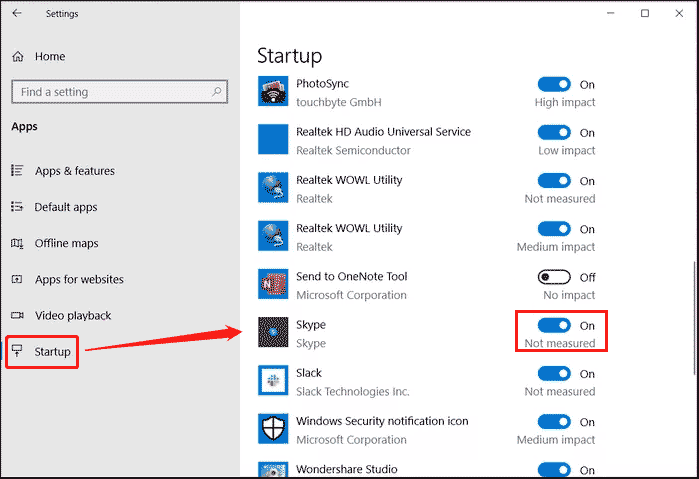This screenshot has width=699, height=479.
Task: Click the search magnifier icon
Action: 217,92
